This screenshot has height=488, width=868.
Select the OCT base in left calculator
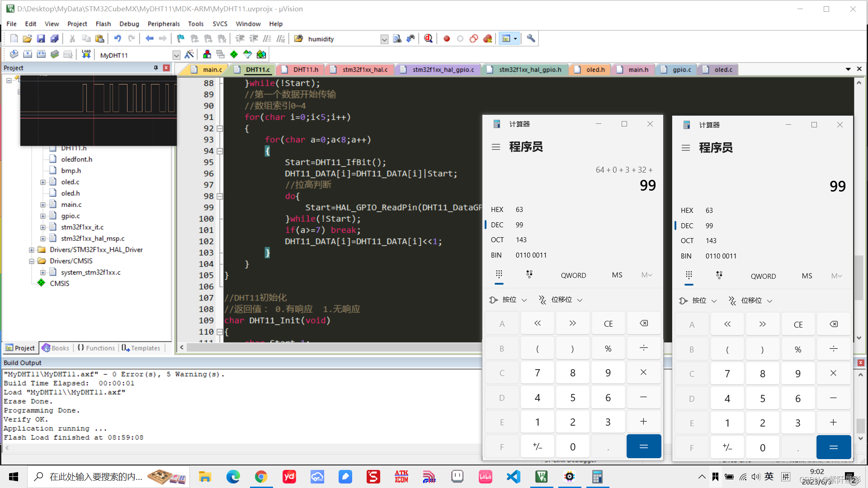click(572, 240)
